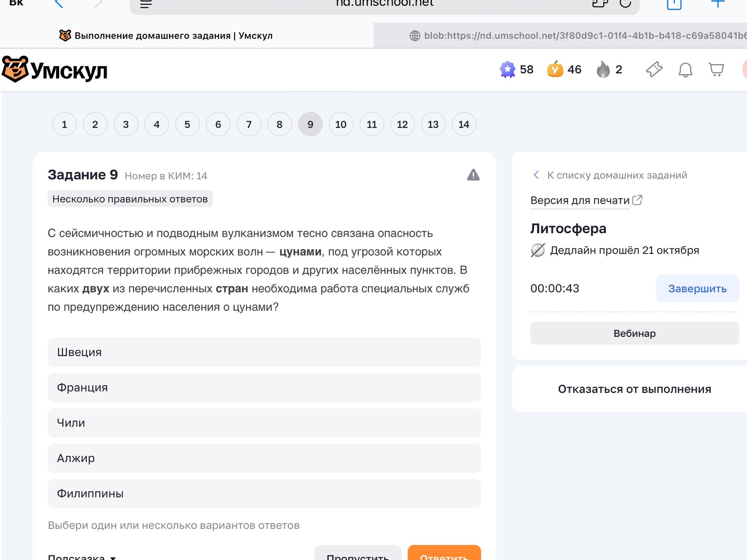Switch to the blob URL browser tab
The width and height of the screenshot is (747, 560).
(560, 35)
